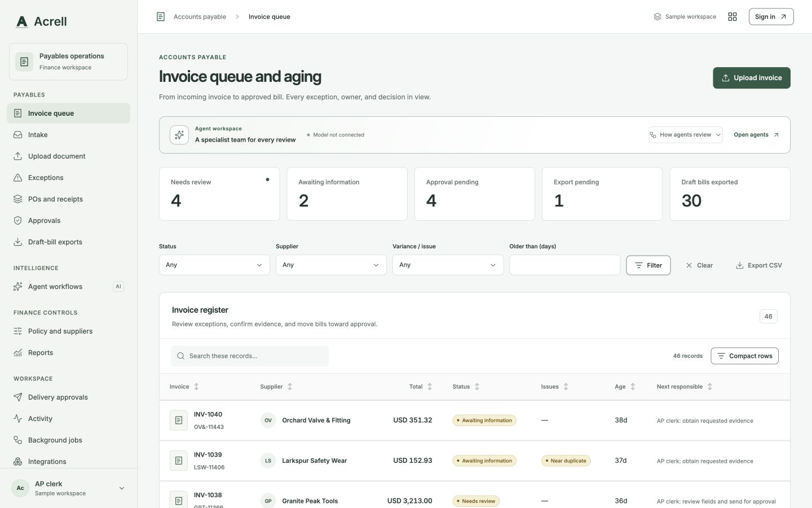Click the Granite Peak Tools supplier name
Screen dimensions: 812x508
click(310, 501)
